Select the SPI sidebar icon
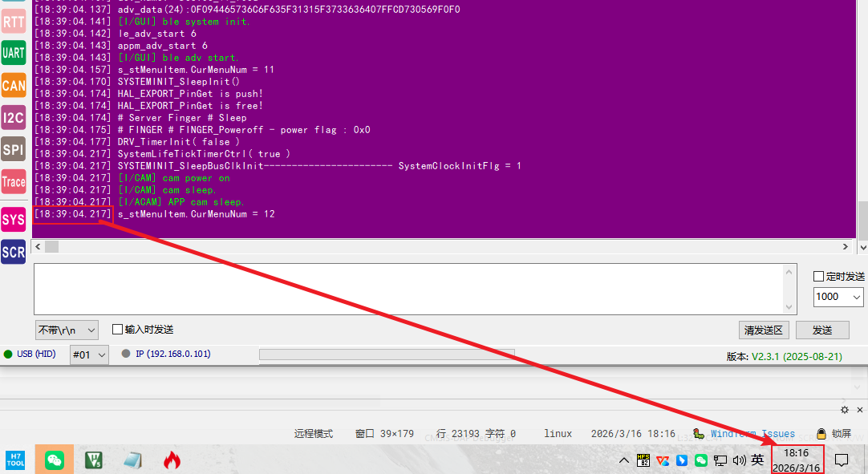Viewport: 868px width, 474px height. click(14, 149)
